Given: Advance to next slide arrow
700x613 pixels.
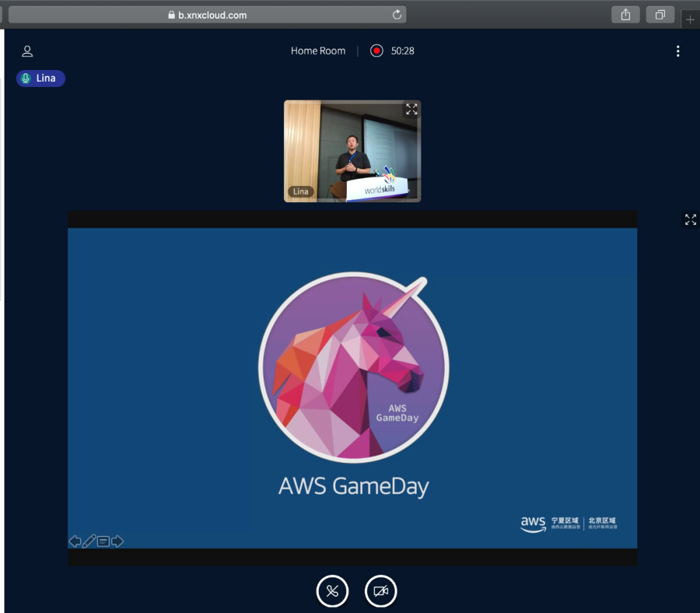Looking at the screenshot, I should click(x=117, y=541).
